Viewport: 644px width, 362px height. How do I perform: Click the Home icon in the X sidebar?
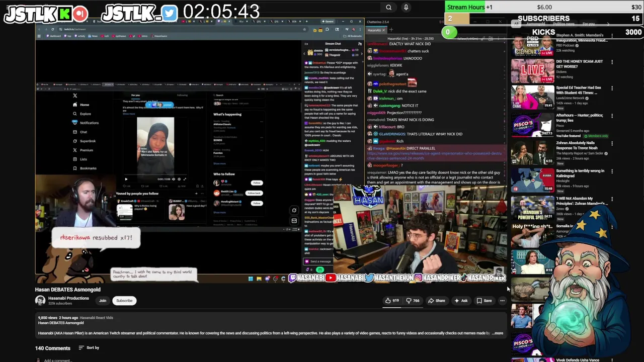[x=75, y=105]
